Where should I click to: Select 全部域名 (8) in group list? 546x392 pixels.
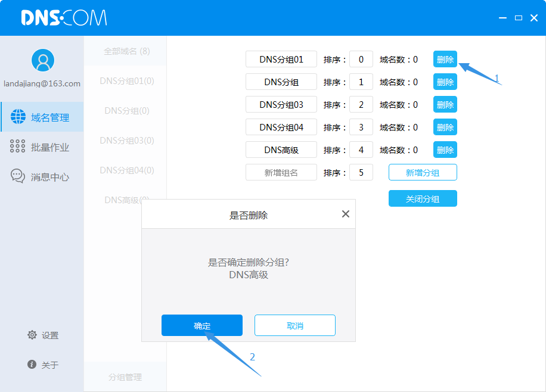pyautogui.click(x=127, y=51)
